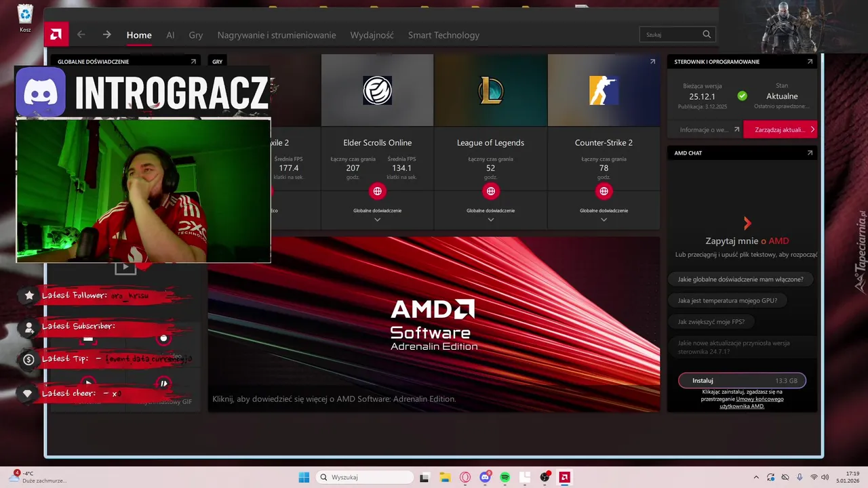Click the AMD logo in the header
This screenshot has height=488, width=868.
pyautogui.click(x=56, y=35)
